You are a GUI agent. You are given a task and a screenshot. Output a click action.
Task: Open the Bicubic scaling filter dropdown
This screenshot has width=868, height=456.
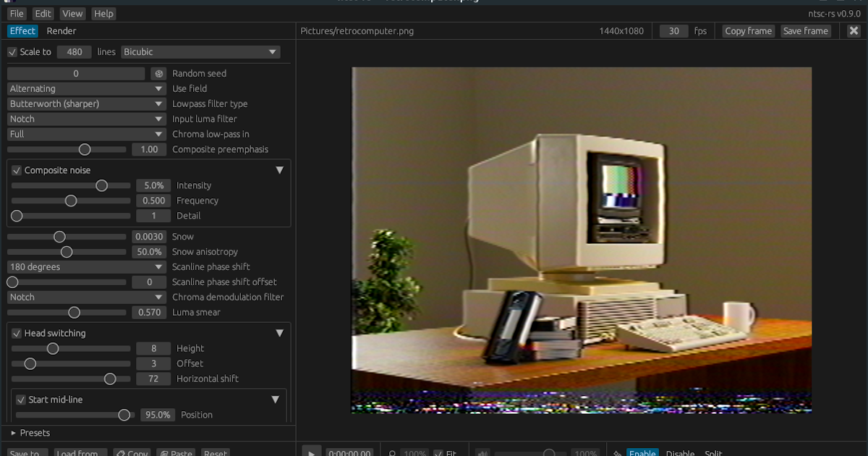pyautogui.click(x=200, y=52)
